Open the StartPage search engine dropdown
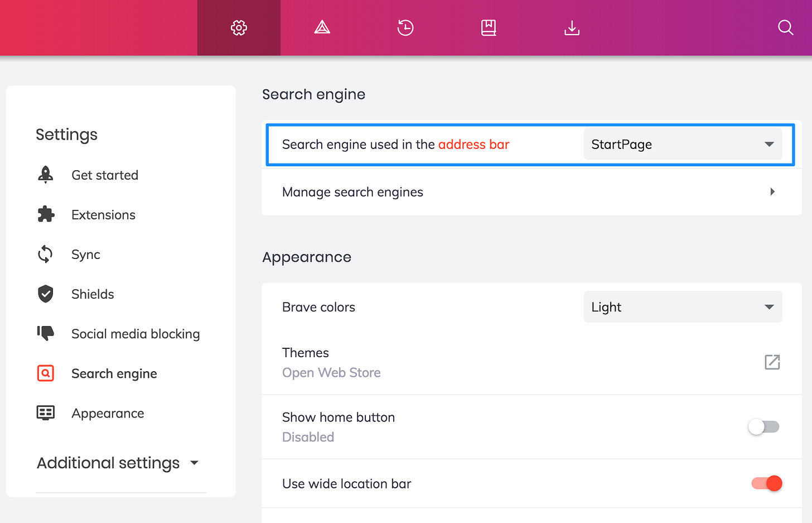The height and width of the screenshot is (523, 812). (683, 145)
